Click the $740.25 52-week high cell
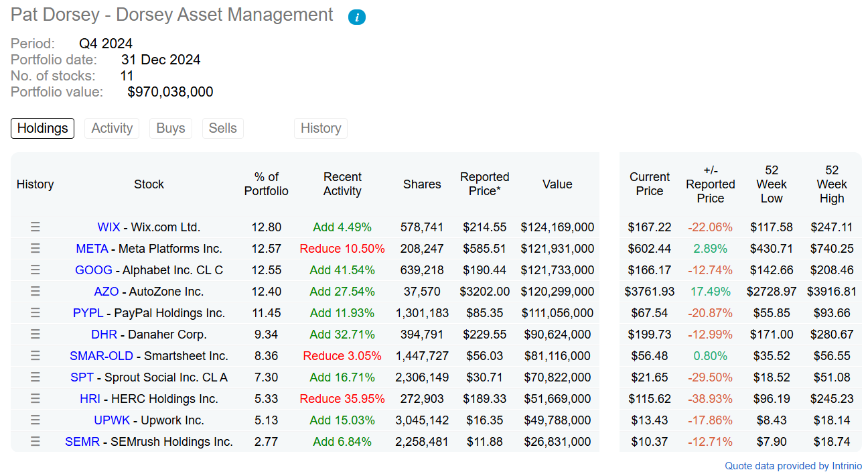The height and width of the screenshot is (476, 868). tap(832, 249)
